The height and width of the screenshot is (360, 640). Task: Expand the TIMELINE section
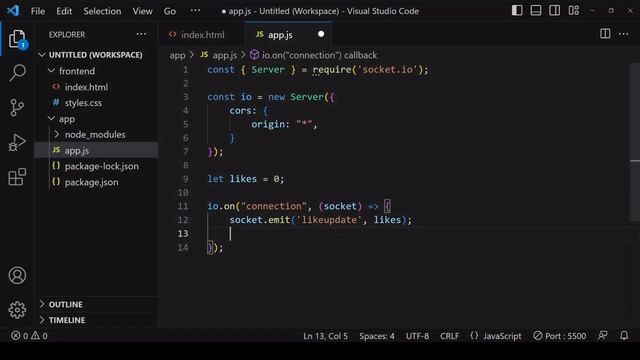[67, 320]
